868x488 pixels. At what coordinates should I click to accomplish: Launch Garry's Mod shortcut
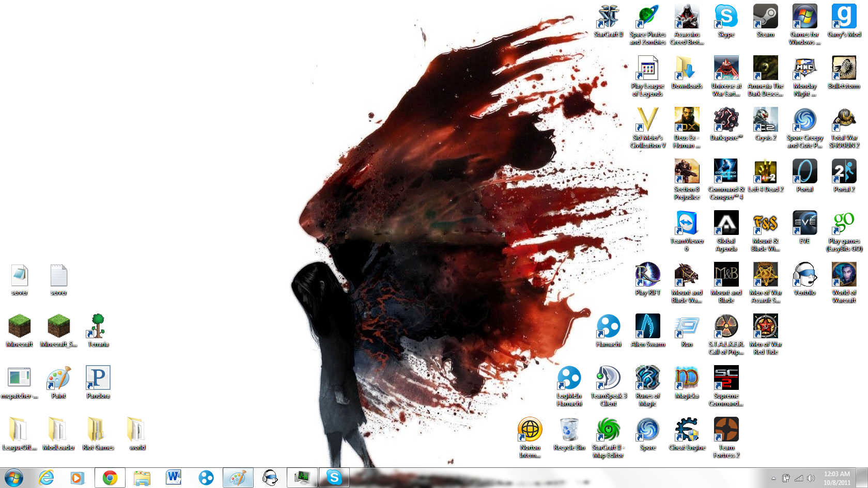point(844,21)
